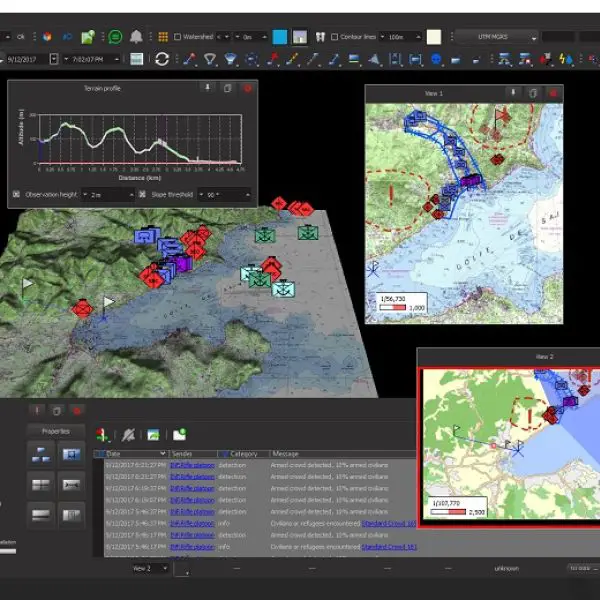Toggle the Watershed checkbox

pyautogui.click(x=178, y=37)
